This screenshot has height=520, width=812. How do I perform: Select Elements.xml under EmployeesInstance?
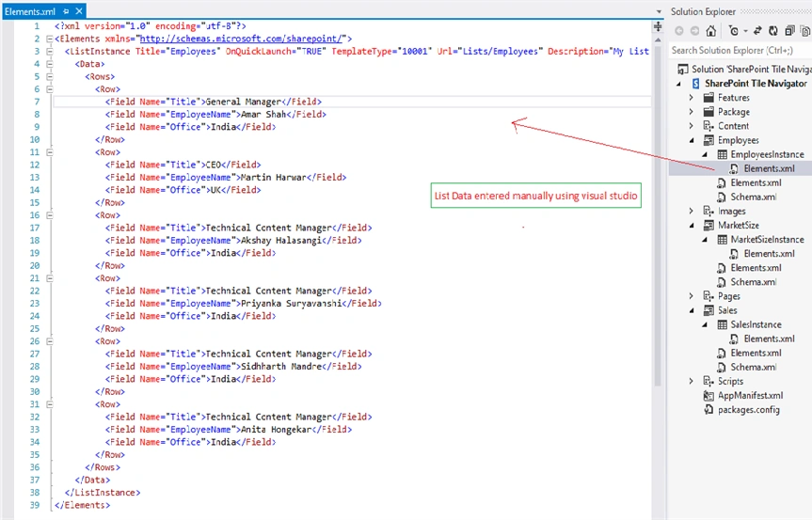[769, 168]
